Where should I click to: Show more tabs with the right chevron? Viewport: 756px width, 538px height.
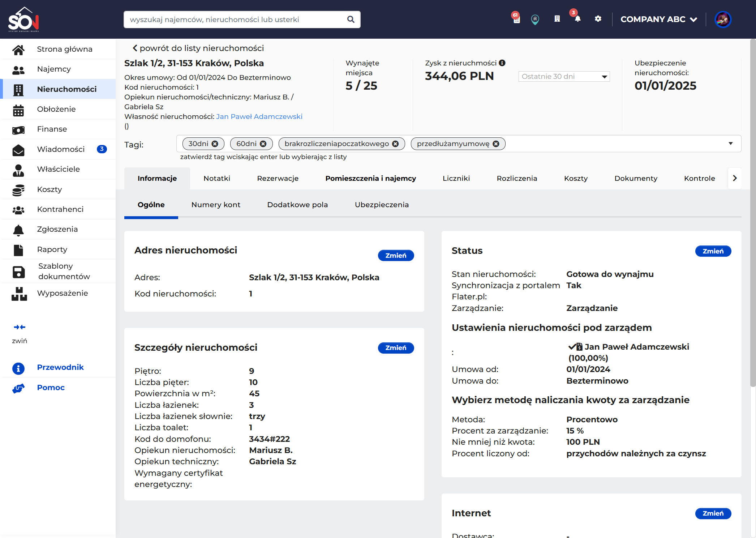[735, 178]
